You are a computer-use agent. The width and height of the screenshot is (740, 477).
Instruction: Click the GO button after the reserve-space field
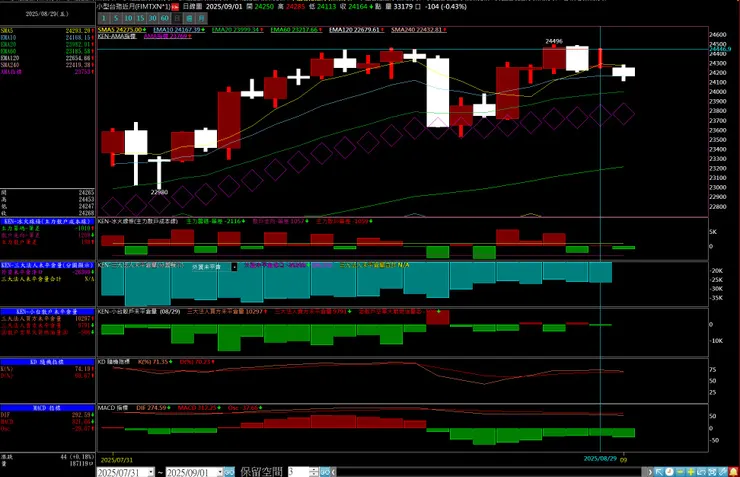[x=325, y=472]
